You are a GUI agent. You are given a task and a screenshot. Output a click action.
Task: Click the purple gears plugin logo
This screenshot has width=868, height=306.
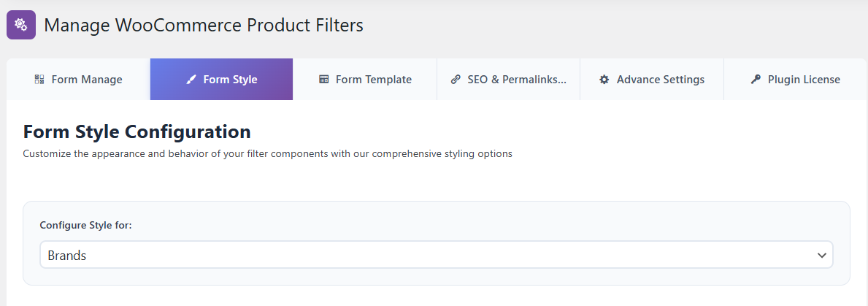coord(21,25)
